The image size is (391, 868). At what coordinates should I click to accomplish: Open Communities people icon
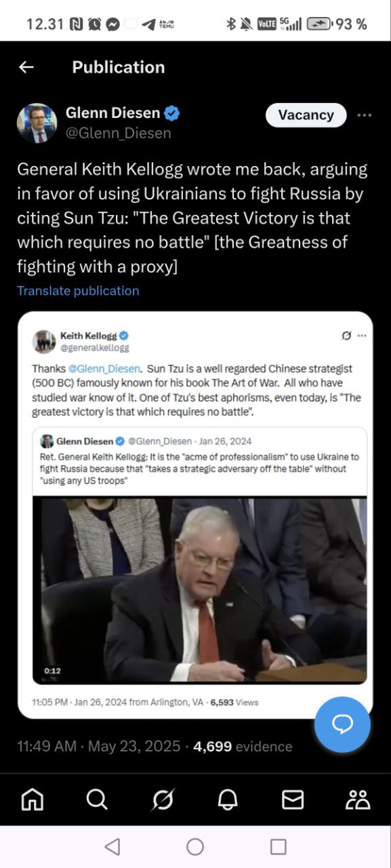[358, 800]
